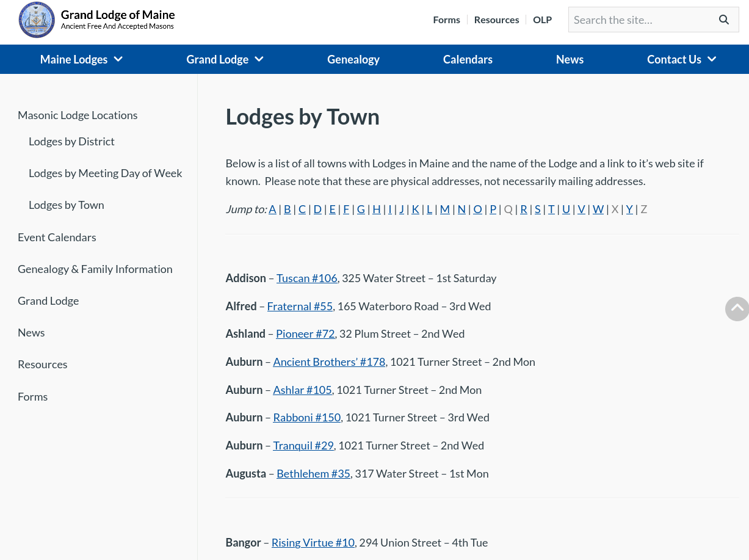
Task: Jump to letter F
Action: 346,209
